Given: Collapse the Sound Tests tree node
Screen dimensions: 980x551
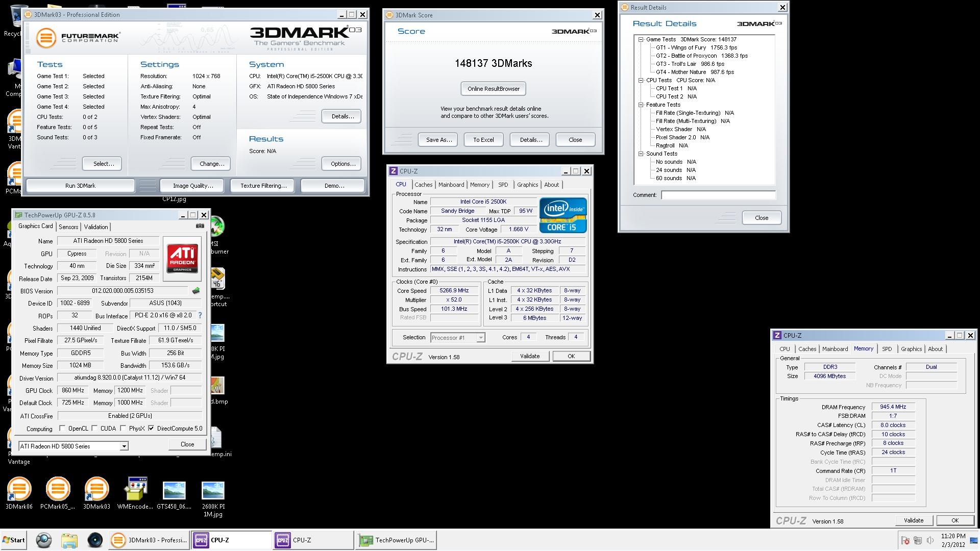Looking at the screenshot, I should coord(641,154).
